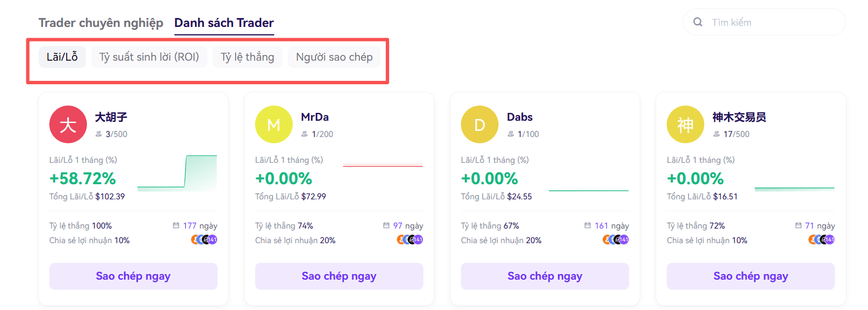The height and width of the screenshot is (310, 868).
Task: Click the search magnifier icon
Action: point(698,22)
